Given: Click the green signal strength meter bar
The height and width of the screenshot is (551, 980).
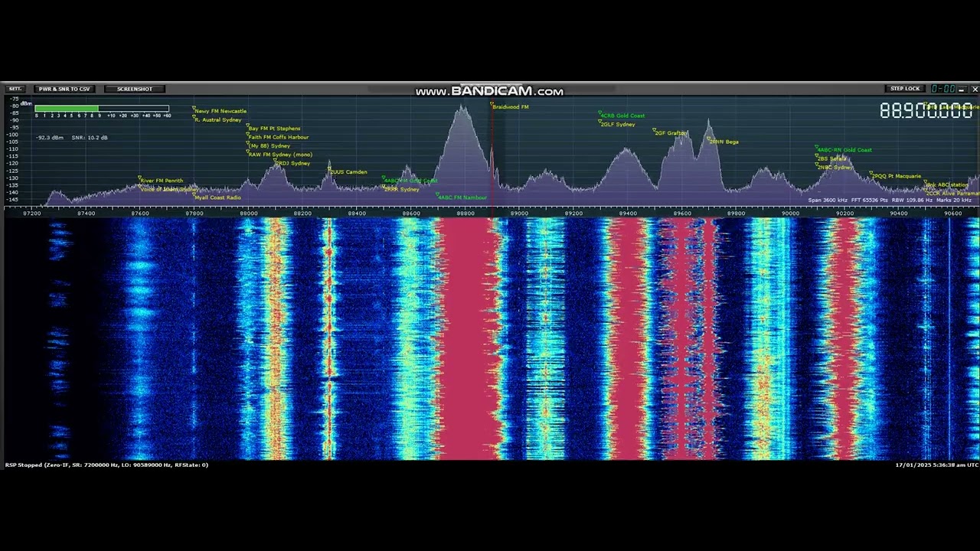Looking at the screenshot, I should tap(101, 109).
